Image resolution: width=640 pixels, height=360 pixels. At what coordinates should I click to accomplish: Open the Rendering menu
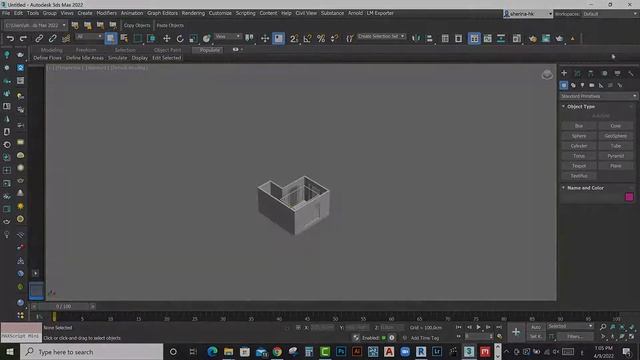[193, 13]
